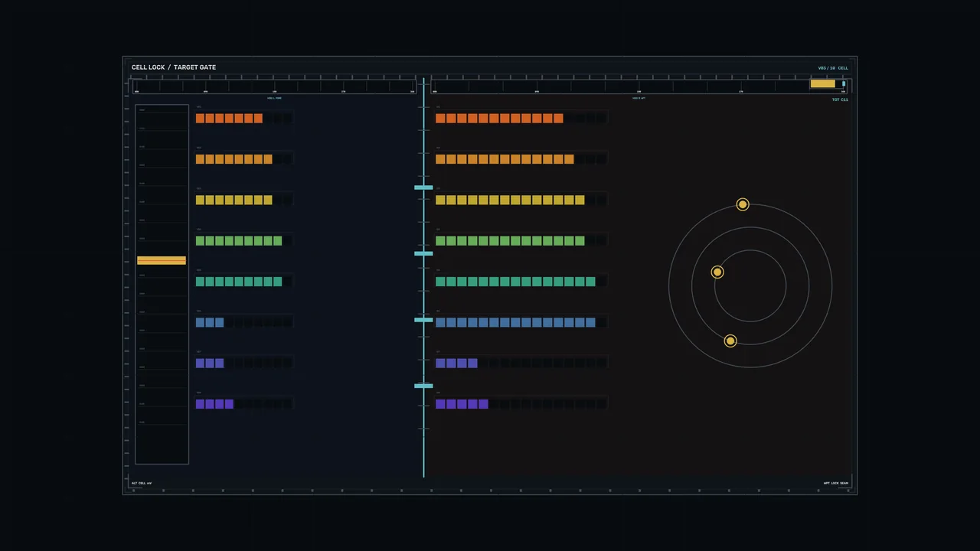Viewport: 980px width, 551px height.
Task: Click the lowest cyan marker on center beam
Action: (x=423, y=386)
